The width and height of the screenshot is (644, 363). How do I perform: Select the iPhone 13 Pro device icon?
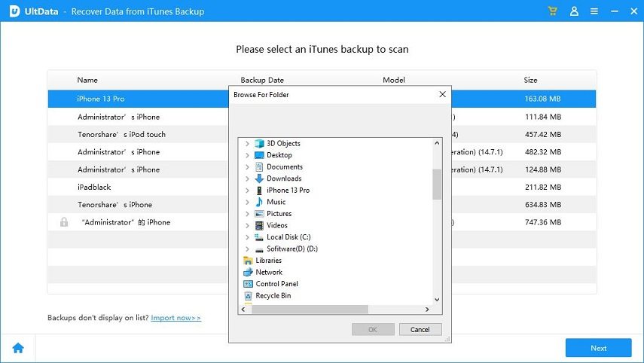pyautogui.click(x=259, y=191)
